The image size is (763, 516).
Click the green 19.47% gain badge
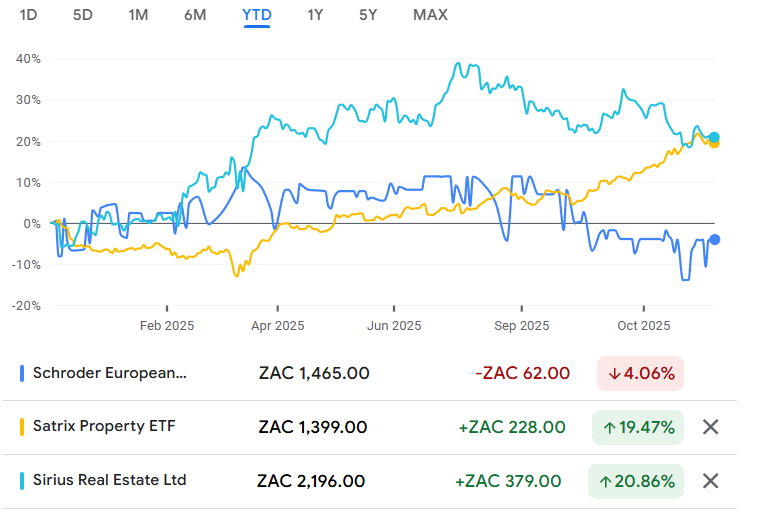(637, 427)
